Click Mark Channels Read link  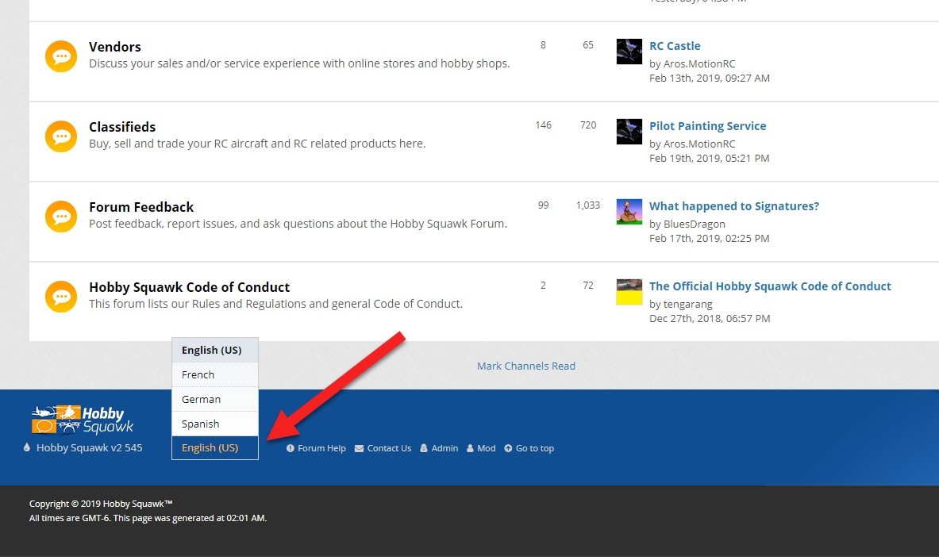click(x=525, y=366)
